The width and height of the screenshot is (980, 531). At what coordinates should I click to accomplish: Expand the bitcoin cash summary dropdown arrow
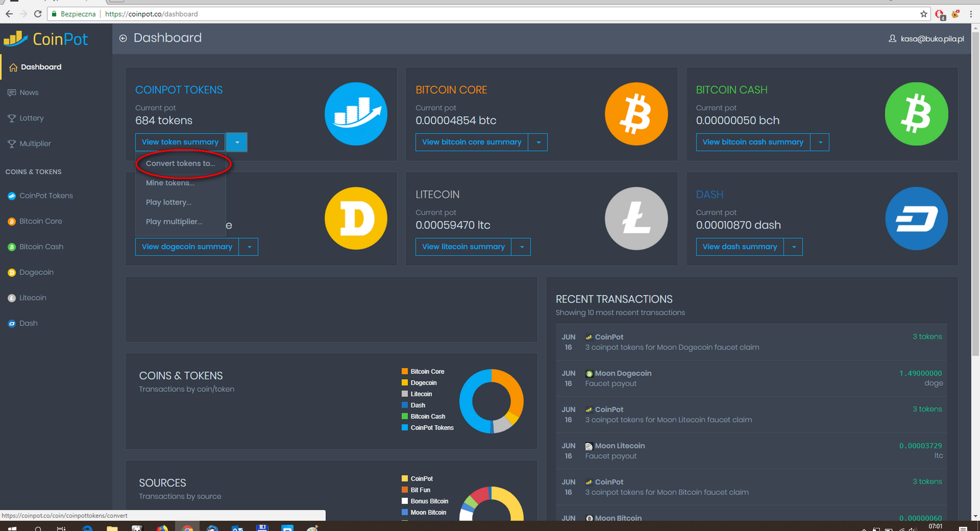pos(820,142)
